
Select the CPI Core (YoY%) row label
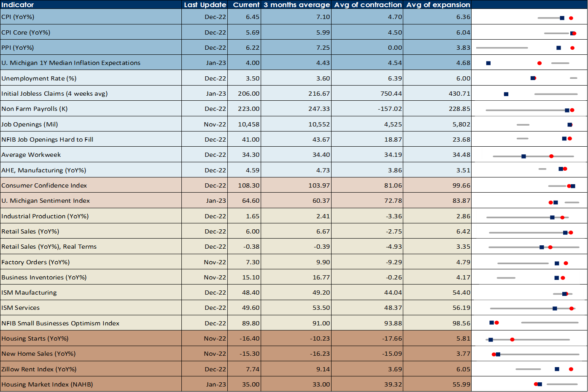coord(26,32)
